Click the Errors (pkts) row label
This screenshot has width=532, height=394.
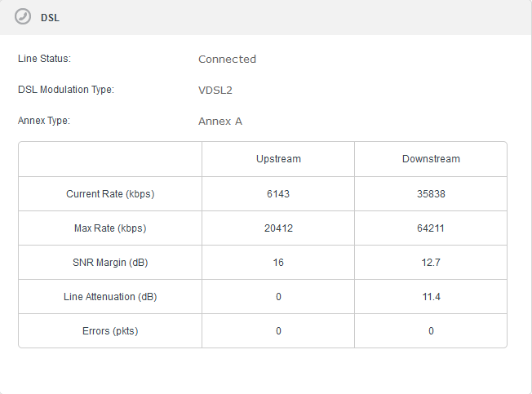click(x=110, y=331)
